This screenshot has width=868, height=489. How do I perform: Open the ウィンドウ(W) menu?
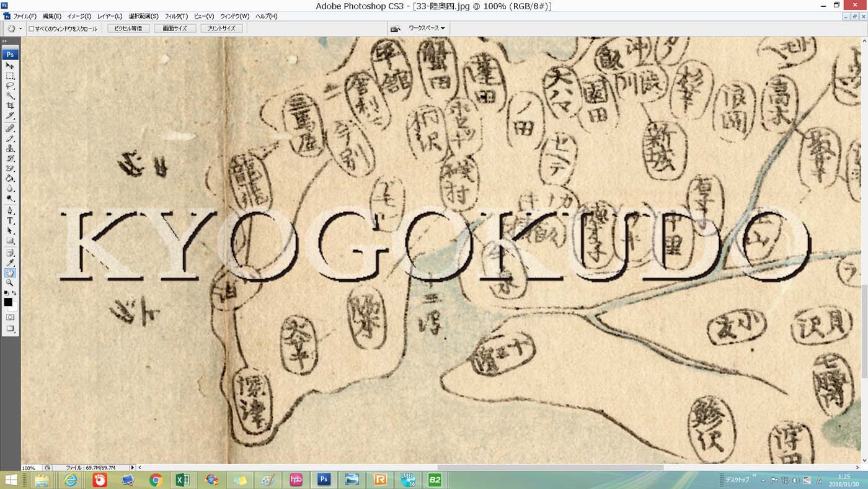point(235,16)
